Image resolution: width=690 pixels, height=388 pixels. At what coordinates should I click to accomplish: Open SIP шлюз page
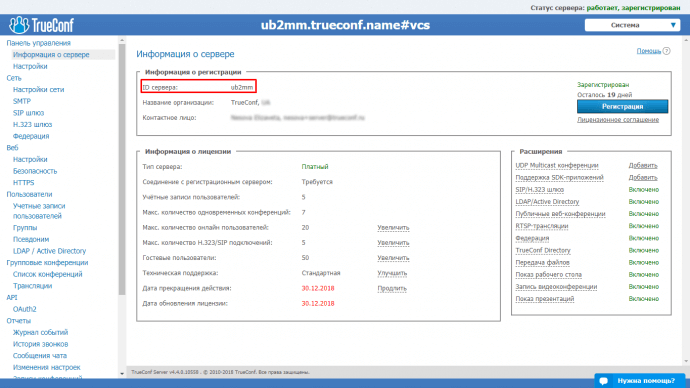pyautogui.click(x=28, y=113)
